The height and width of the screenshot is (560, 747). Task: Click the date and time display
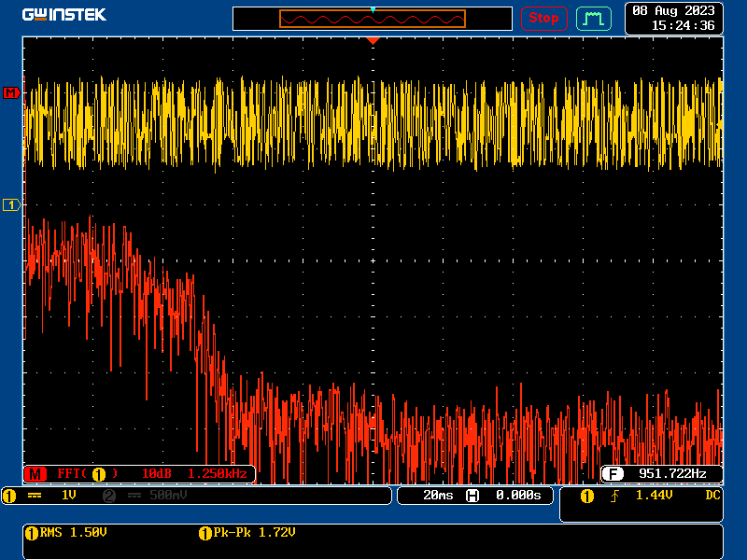[673, 18]
